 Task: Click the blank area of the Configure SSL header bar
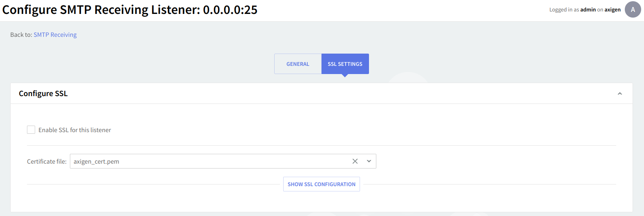[327, 94]
